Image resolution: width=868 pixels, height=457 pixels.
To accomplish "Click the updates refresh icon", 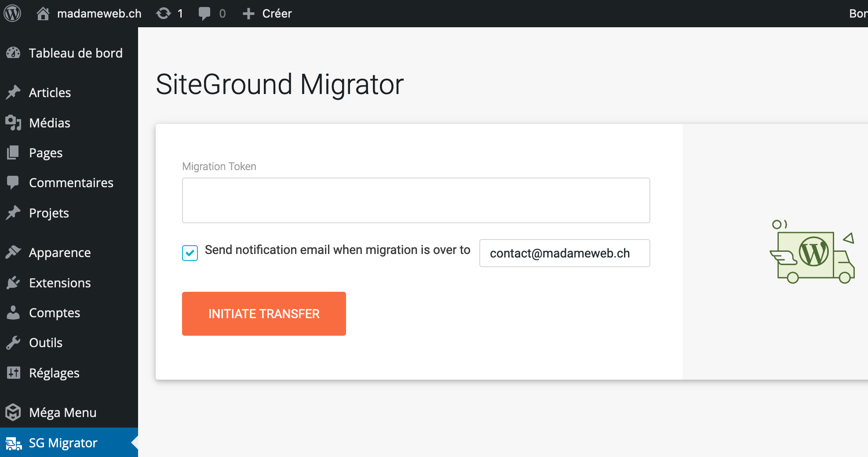I will click(x=164, y=13).
